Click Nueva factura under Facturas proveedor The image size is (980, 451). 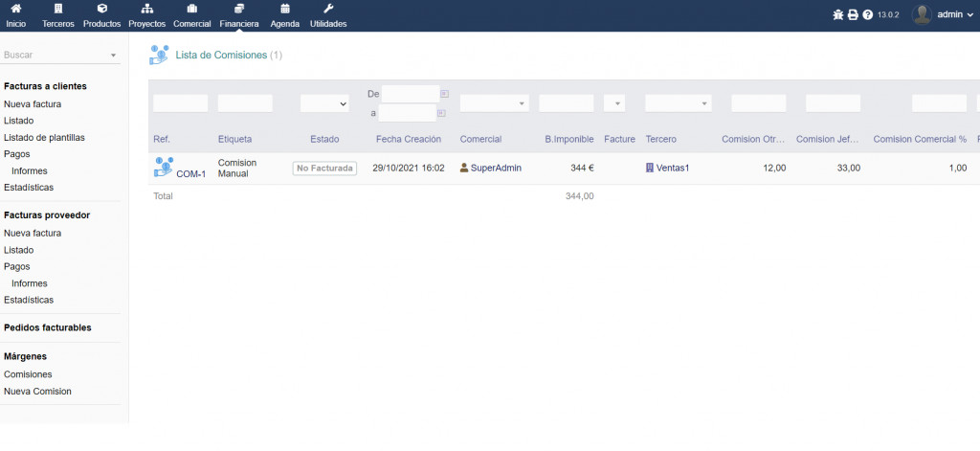pos(33,234)
